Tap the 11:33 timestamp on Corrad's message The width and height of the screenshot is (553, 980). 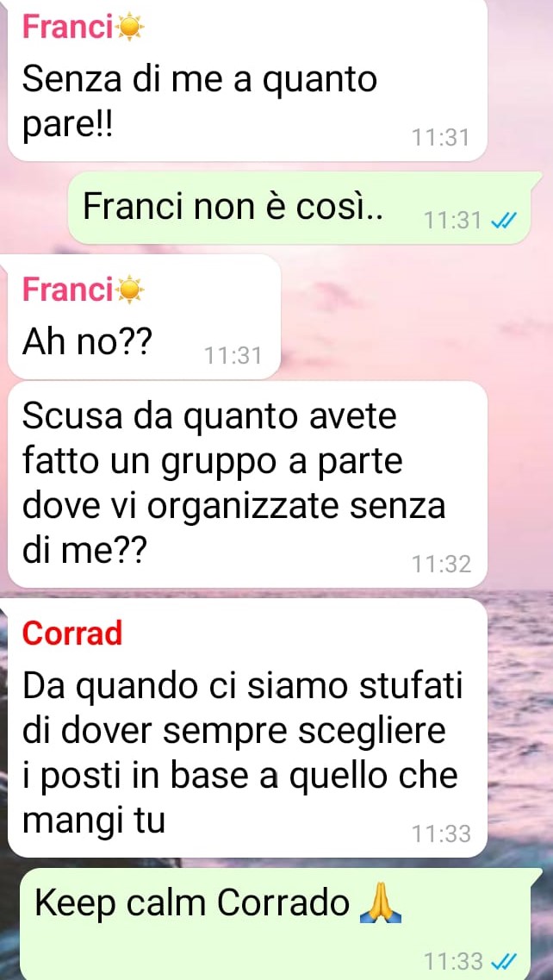click(x=441, y=833)
